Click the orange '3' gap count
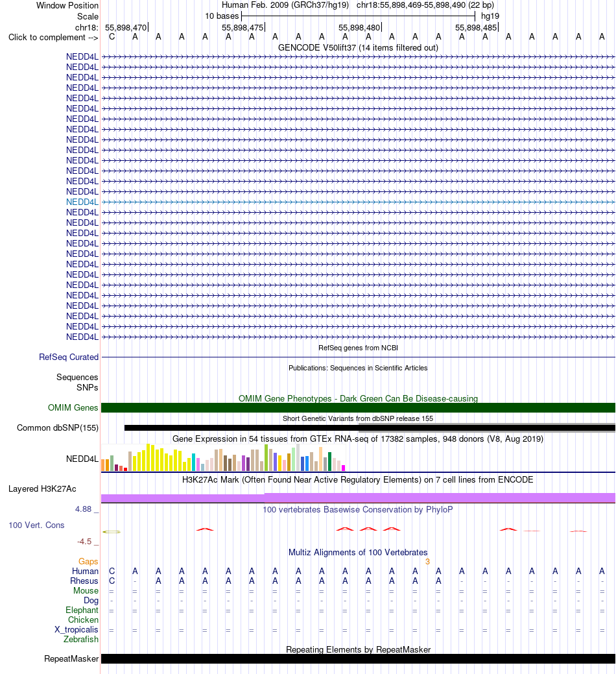This screenshot has width=616, height=674. 427,561
